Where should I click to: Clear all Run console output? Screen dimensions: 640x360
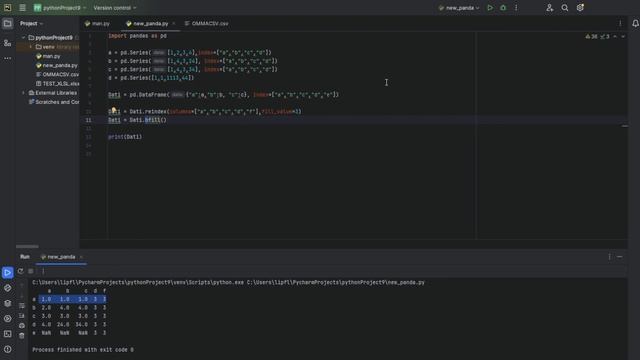click(22, 336)
